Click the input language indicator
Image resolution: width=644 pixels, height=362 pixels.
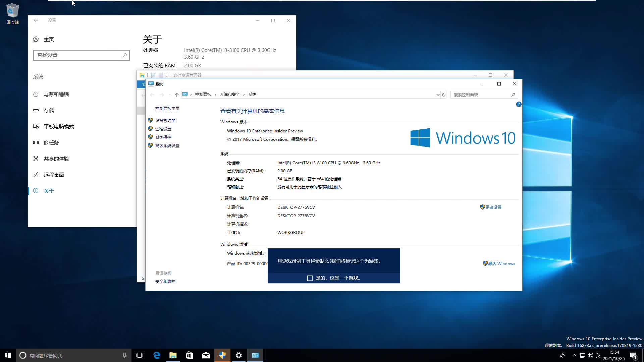coord(598,355)
